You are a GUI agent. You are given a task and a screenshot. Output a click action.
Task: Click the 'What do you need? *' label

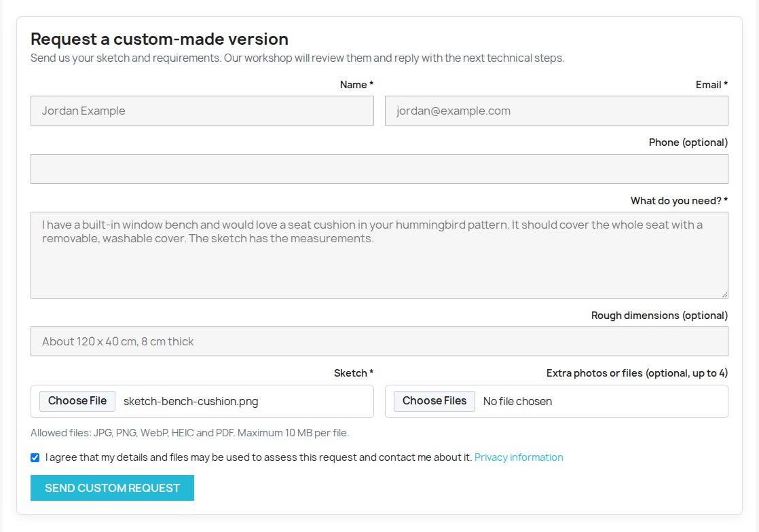point(679,201)
